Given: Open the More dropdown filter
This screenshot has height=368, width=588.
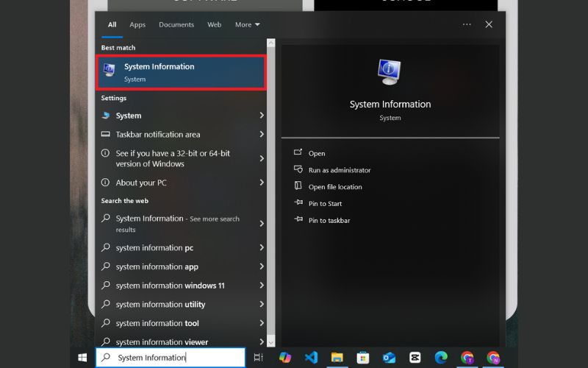Looking at the screenshot, I should 247,24.
